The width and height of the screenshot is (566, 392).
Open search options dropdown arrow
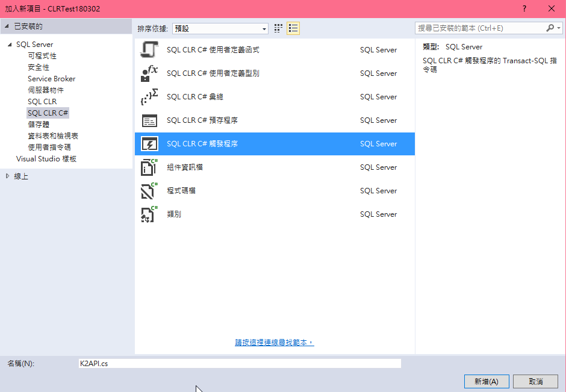[559, 28]
